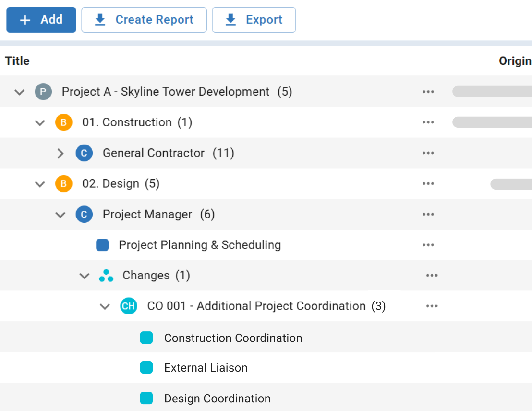532x411 pixels.
Task: Click the C icon next to General Contractor
Action: click(x=85, y=153)
